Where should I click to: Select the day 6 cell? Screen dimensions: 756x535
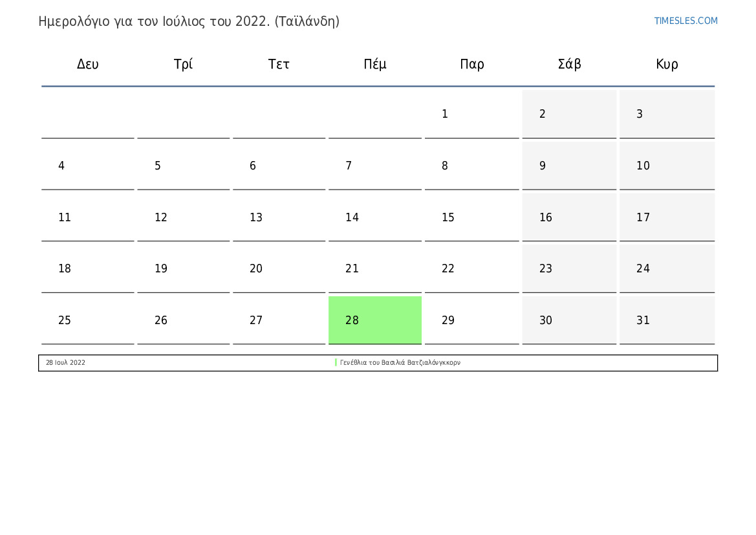[279, 166]
